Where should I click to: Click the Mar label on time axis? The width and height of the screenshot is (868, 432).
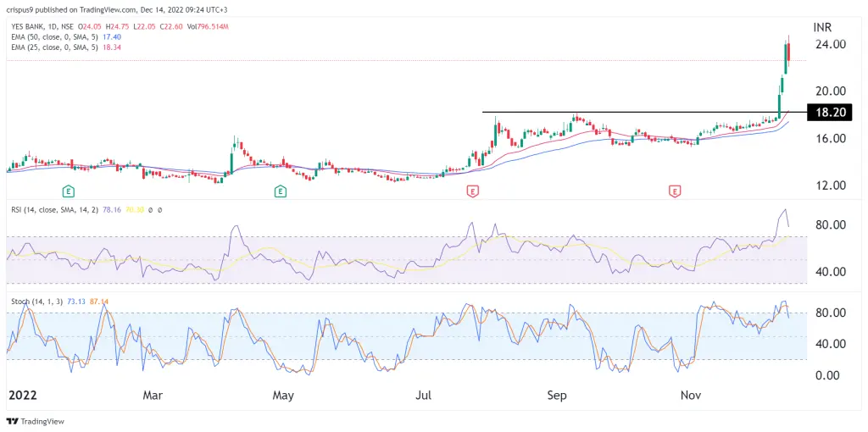(x=153, y=396)
